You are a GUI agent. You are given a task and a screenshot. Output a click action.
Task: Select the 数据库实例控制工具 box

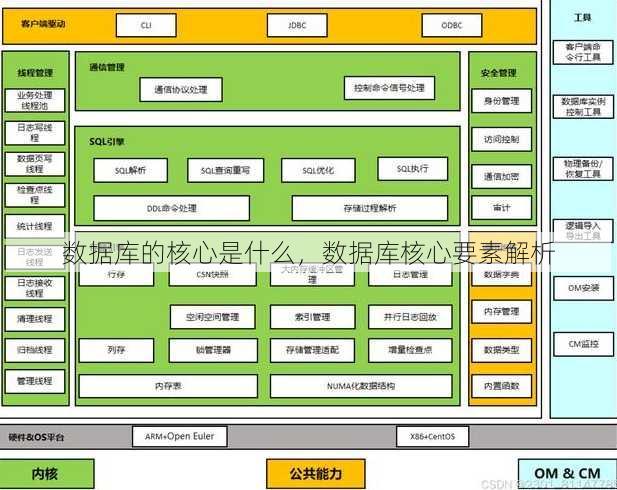(583, 106)
